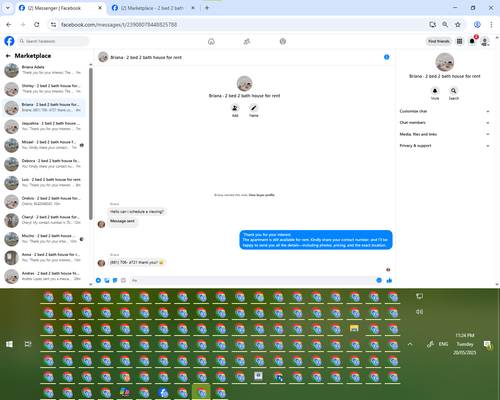Open Anna's conversation in the list
The image size is (500, 400).
point(44,257)
